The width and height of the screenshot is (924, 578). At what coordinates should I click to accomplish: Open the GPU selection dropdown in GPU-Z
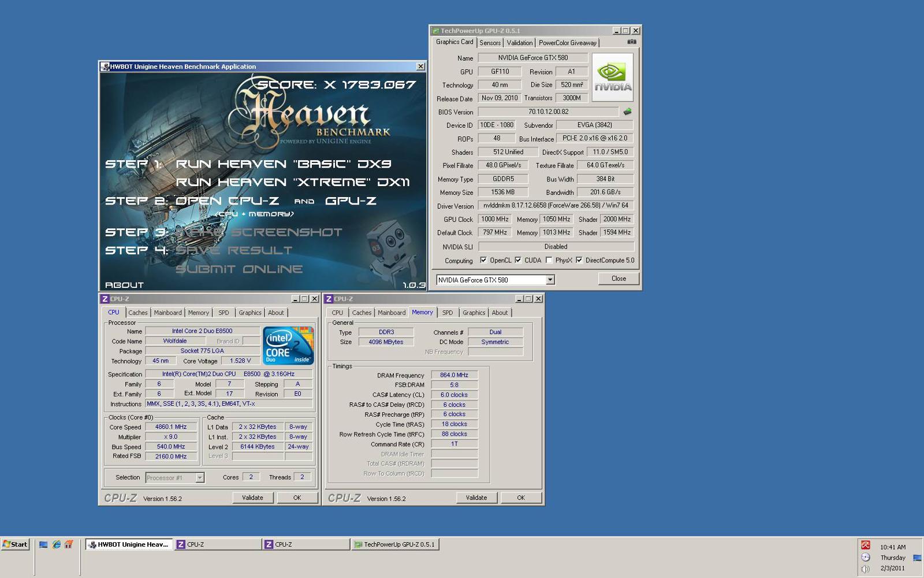[x=550, y=280]
